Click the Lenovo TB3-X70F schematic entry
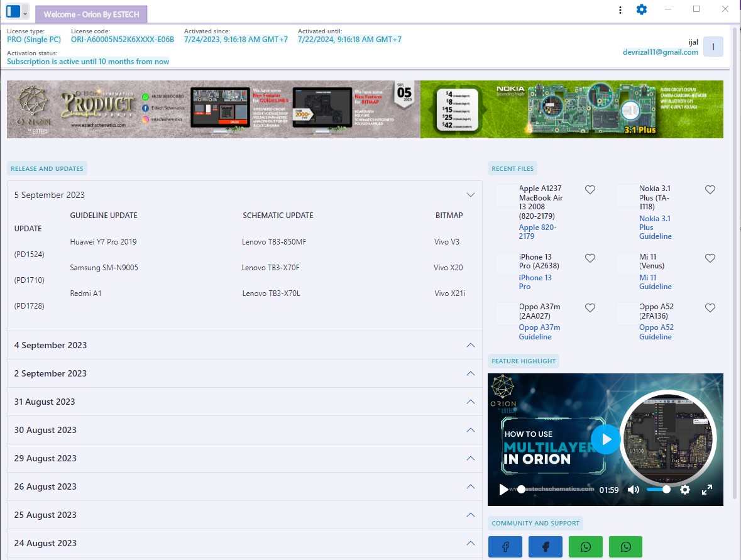Viewport: 741px width, 560px height. click(270, 268)
